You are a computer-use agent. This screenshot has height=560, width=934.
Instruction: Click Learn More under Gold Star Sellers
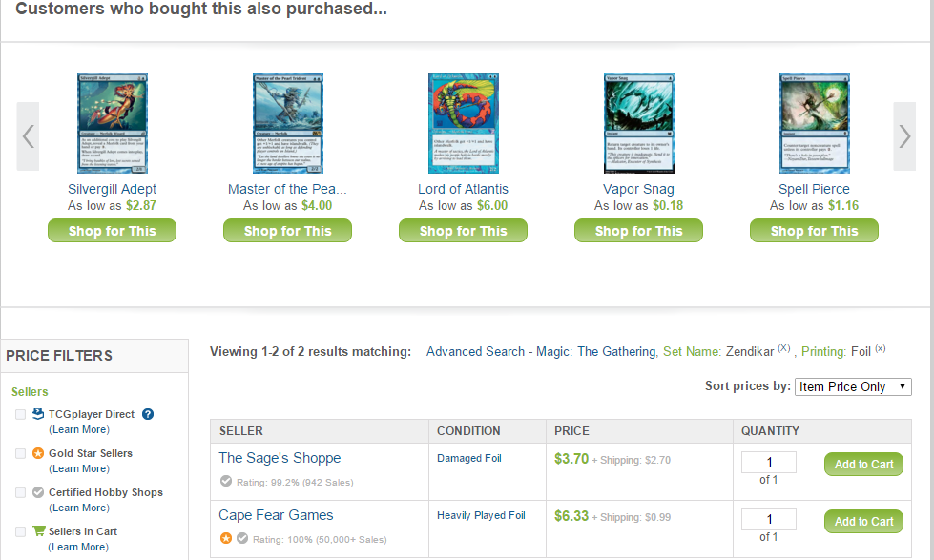[x=79, y=468]
